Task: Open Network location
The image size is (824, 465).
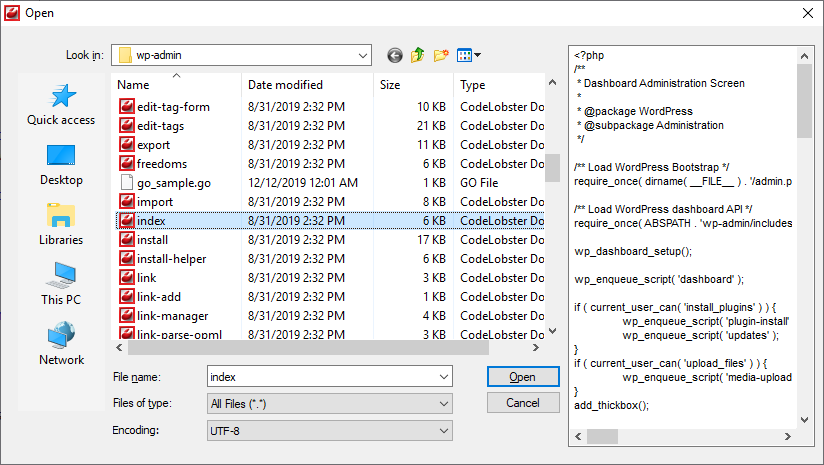Action: coord(61,344)
